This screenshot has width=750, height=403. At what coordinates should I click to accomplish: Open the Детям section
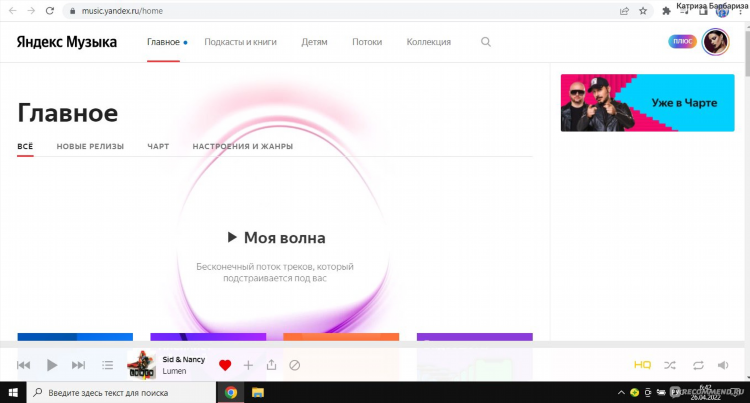point(314,42)
